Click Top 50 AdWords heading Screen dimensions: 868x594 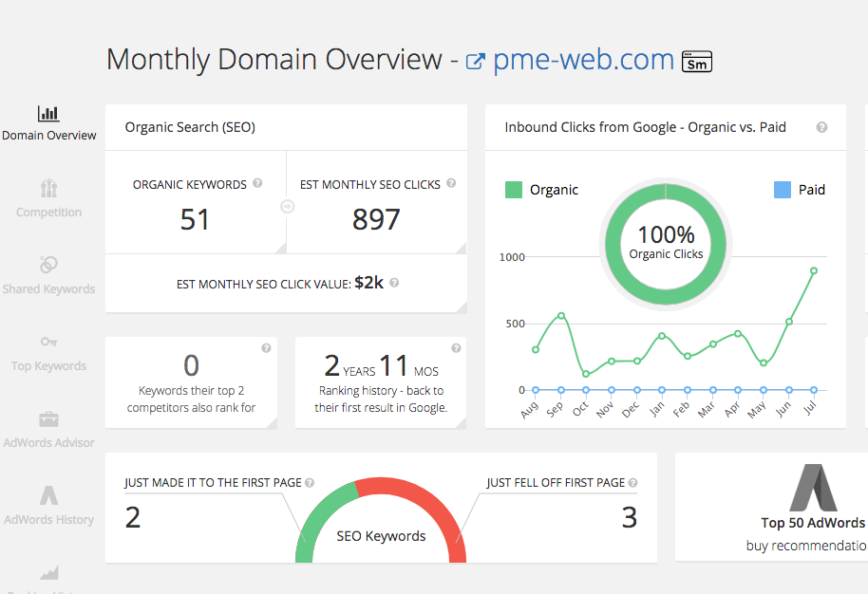coord(813,523)
